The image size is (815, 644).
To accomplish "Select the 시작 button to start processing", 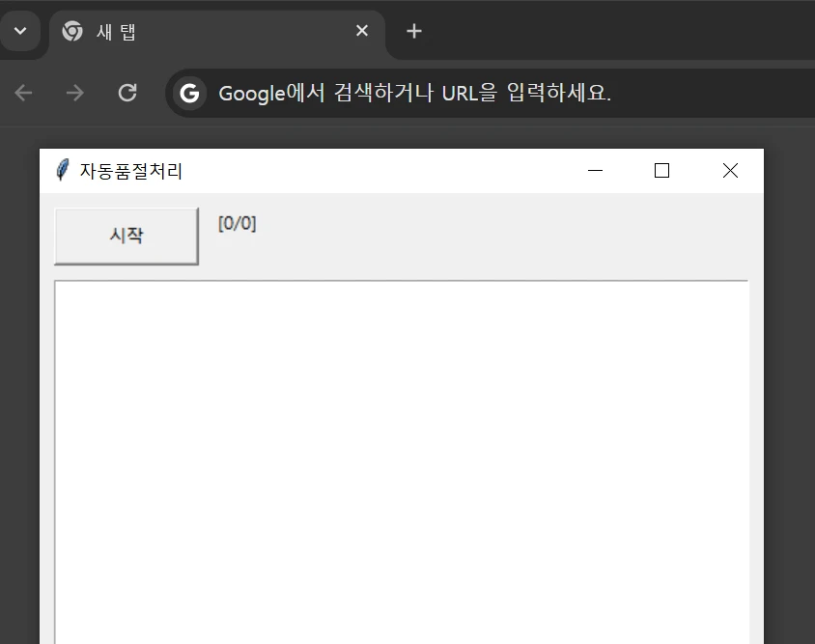I will point(126,235).
